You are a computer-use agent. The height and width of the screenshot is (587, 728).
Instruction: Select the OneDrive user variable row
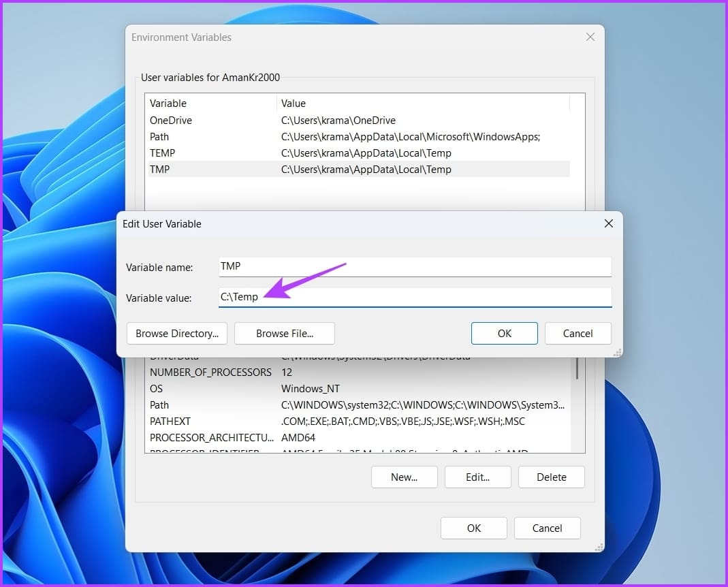(x=358, y=121)
